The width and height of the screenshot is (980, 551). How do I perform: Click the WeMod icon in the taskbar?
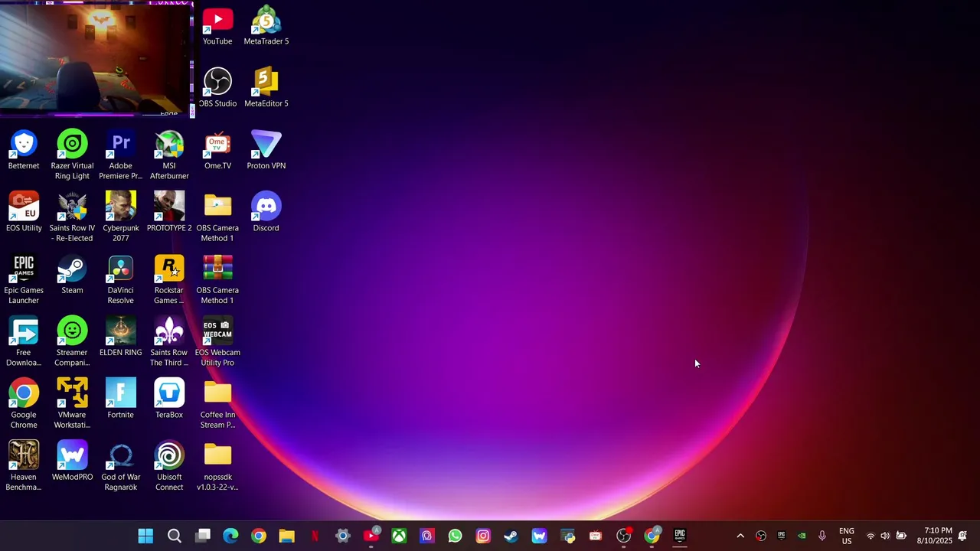click(x=539, y=536)
